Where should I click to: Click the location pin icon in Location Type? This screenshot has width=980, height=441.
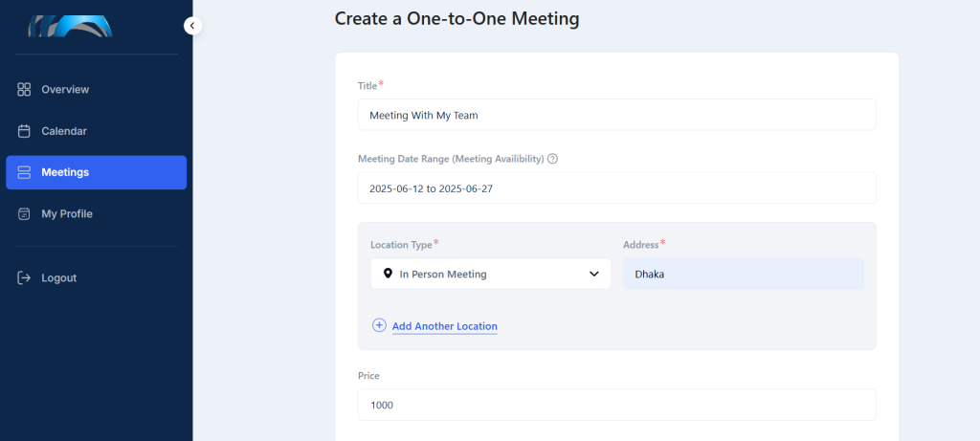[x=388, y=274]
